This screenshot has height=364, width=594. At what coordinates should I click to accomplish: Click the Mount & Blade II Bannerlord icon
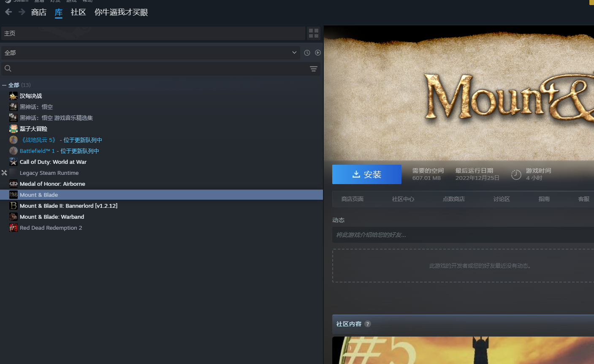coord(14,206)
